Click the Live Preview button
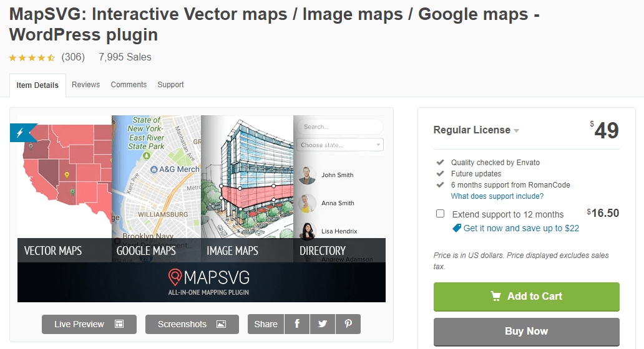This screenshot has width=644, height=349. tap(89, 324)
